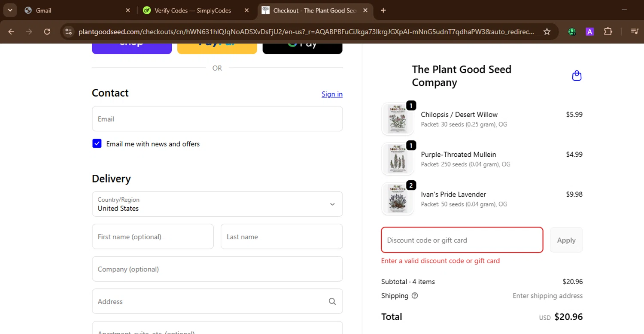This screenshot has height=334, width=644.
Task: Click the Sign in link
Action: point(332,94)
